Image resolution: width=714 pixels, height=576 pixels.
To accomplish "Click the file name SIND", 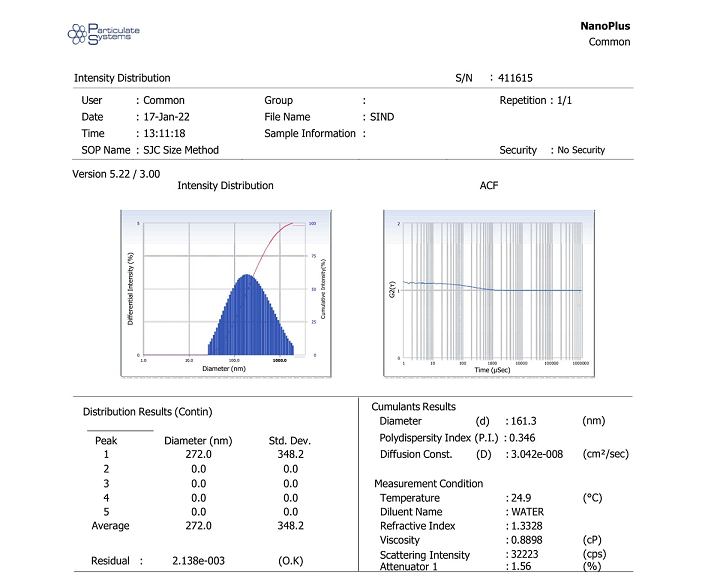I will coord(382,117).
